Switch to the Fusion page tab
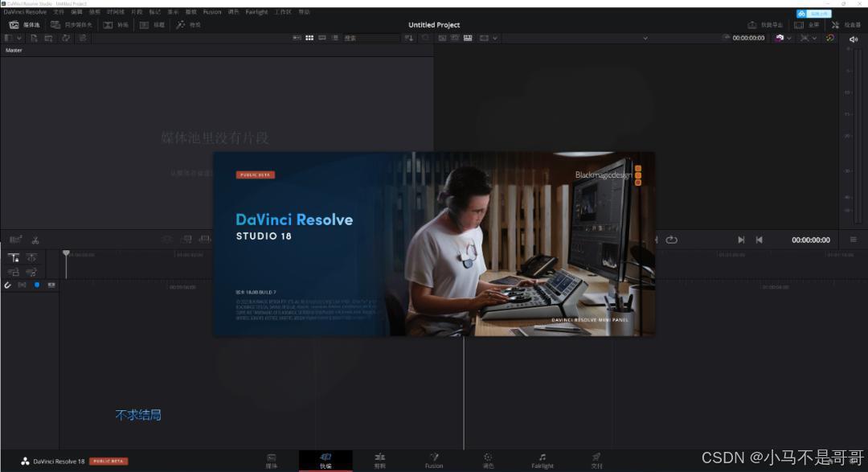868x472 pixels. coord(434,461)
